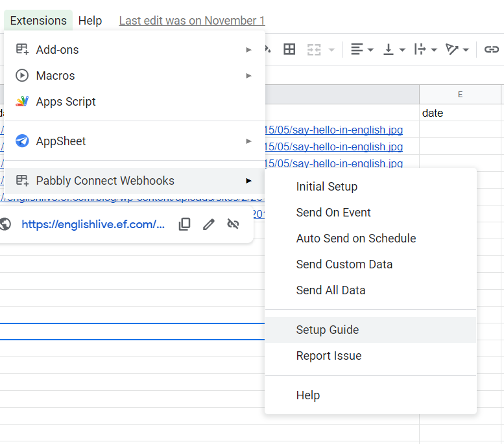The width and height of the screenshot is (504, 444).
Task: Expand the Pabbly Connect Webhooks submenu arrow
Action: [248, 181]
